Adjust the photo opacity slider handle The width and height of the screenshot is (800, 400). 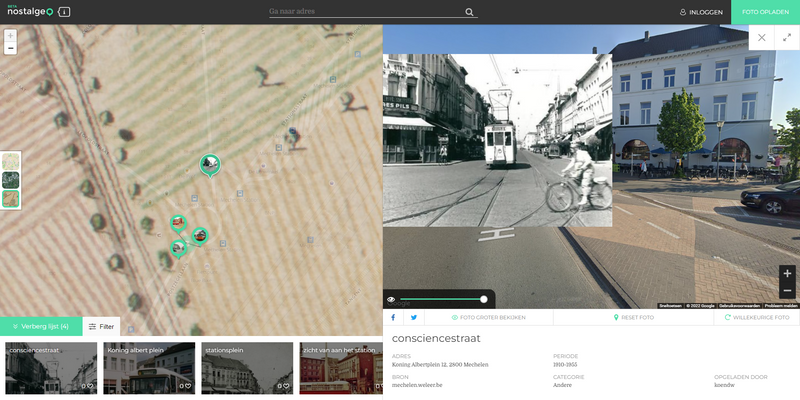pos(484,299)
